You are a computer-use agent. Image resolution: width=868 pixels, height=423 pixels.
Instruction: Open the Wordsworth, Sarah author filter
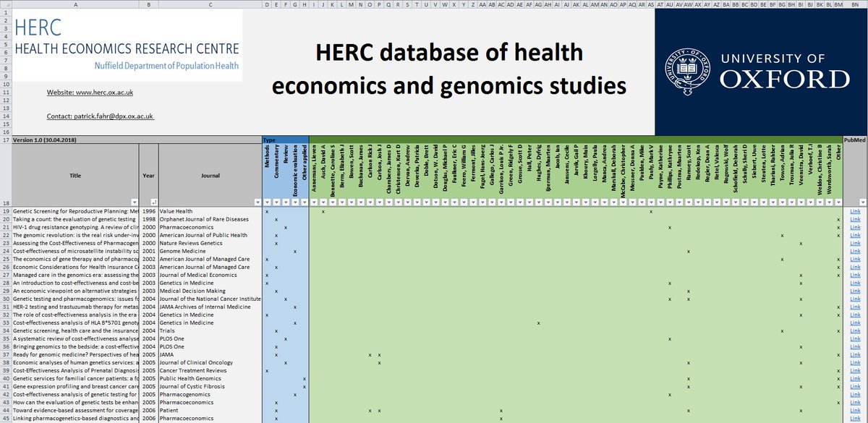(x=829, y=202)
